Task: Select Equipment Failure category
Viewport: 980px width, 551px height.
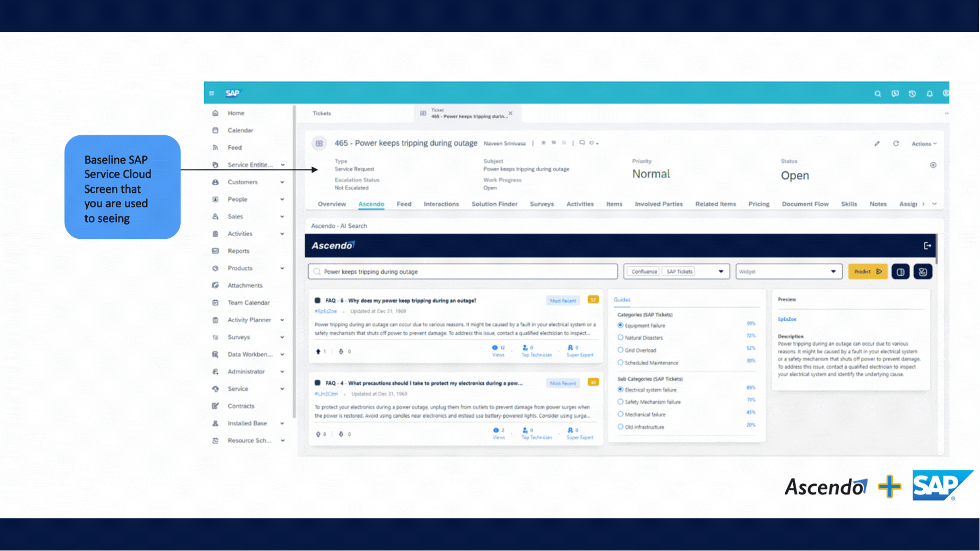Action: pos(620,325)
